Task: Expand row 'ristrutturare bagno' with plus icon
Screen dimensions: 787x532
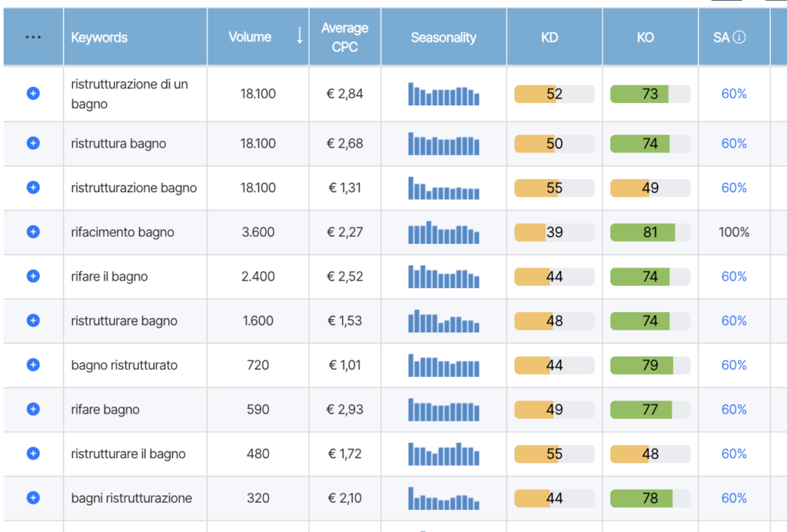Action: (33, 321)
